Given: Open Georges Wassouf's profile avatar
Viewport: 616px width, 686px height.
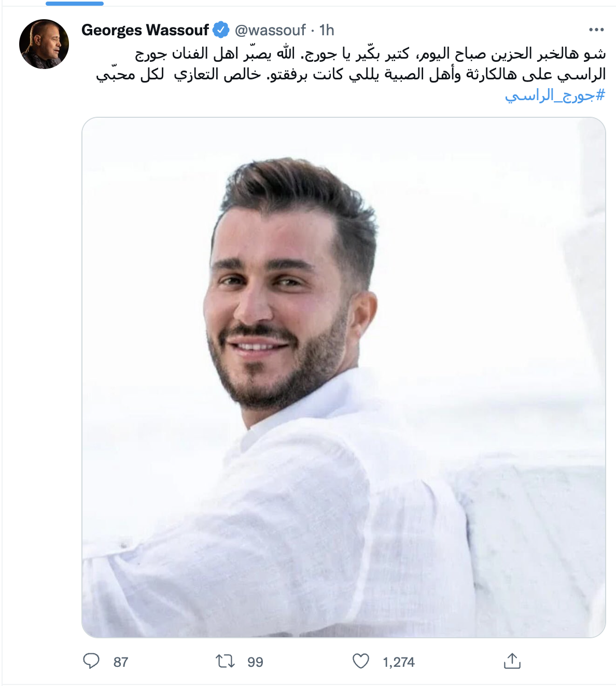Looking at the screenshot, I should pos(44,44).
